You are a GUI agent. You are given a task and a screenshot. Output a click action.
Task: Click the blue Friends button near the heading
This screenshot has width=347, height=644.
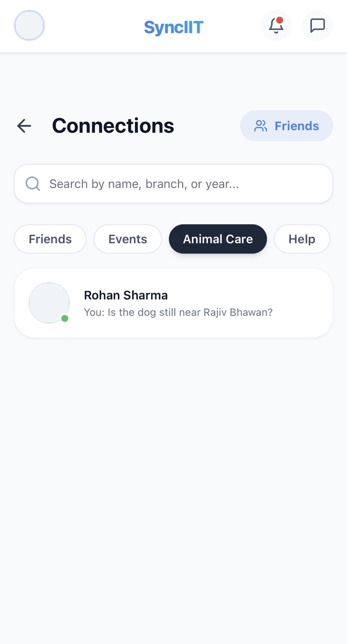[287, 126]
